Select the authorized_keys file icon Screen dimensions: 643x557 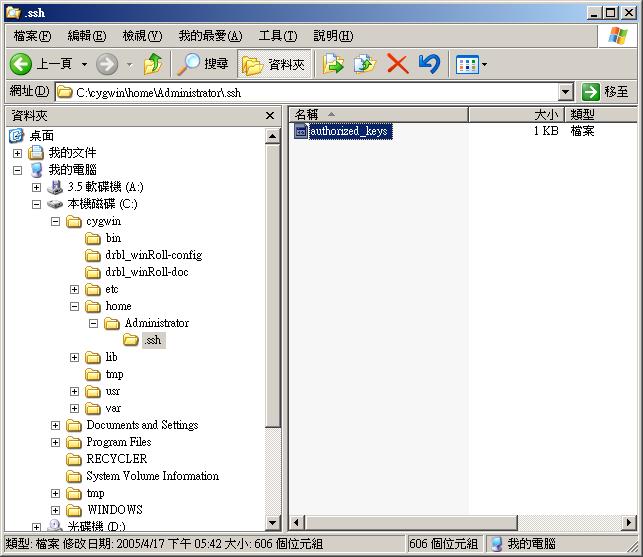point(301,131)
